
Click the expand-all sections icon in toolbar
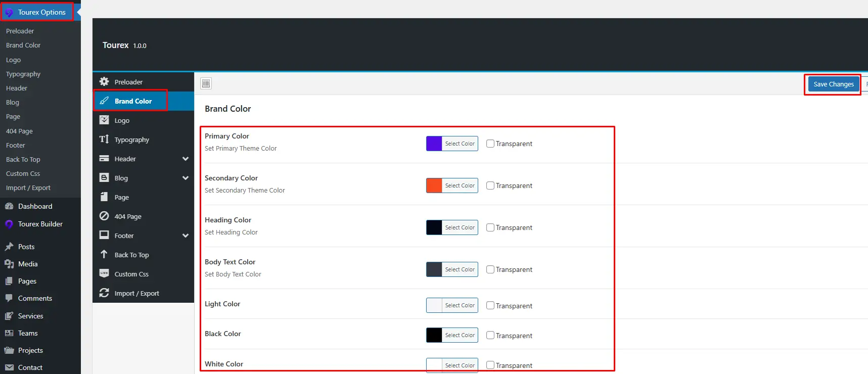pyautogui.click(x=206, y=83)
